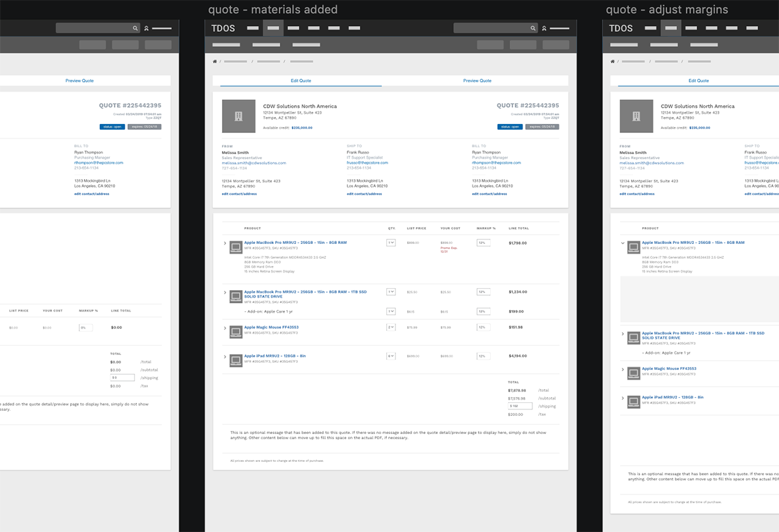Select the Edit Quote tab in materials added artboard
This screenshot has width=779, height=532.
301,80
